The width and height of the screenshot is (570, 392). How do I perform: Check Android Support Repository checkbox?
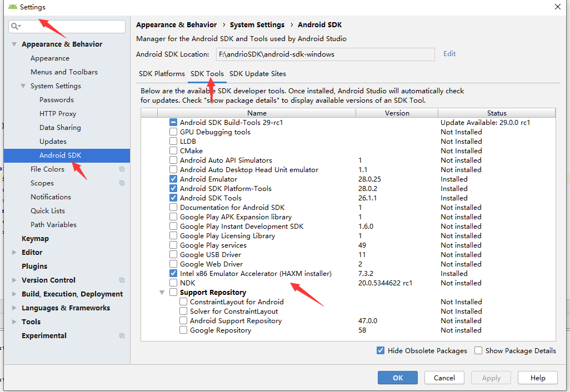[183, 321]
